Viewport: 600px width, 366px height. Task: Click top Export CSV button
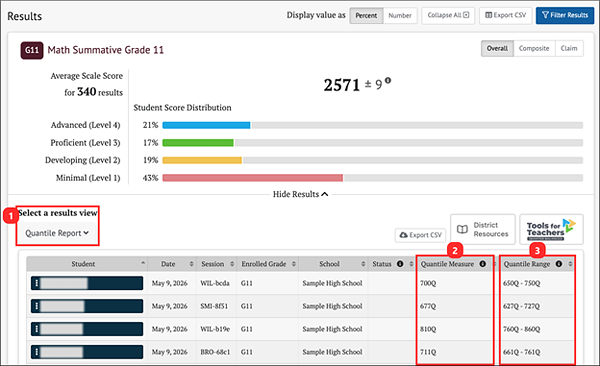click(x=505, y=15)
